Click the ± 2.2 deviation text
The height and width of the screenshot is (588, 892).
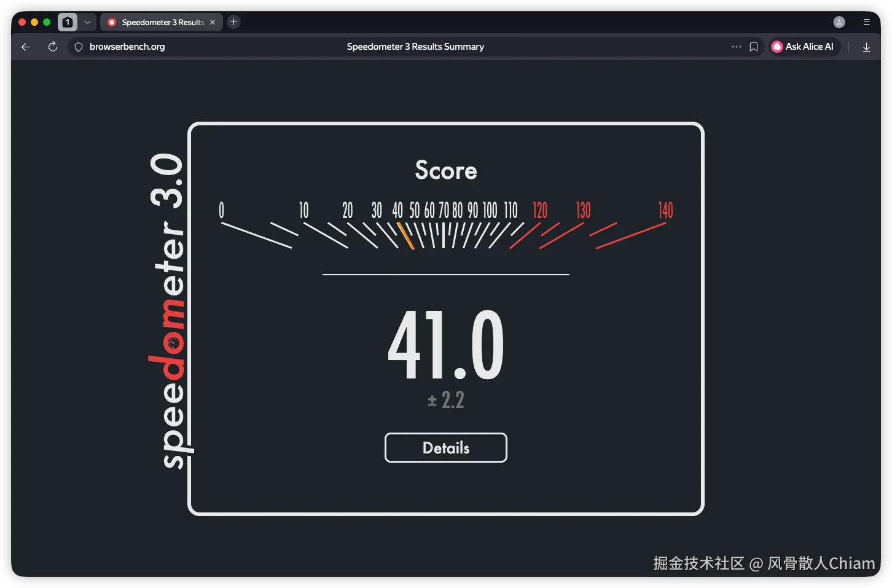pyautogui.click(x=446, y=400)
